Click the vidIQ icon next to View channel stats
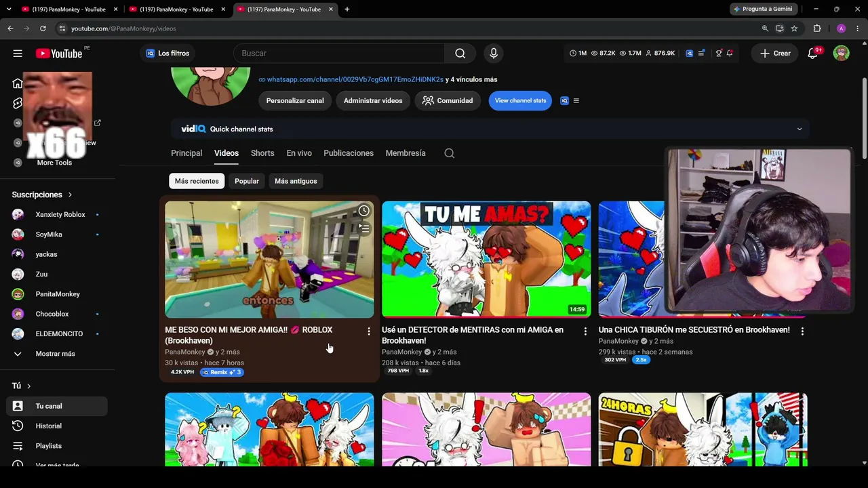 564,101
